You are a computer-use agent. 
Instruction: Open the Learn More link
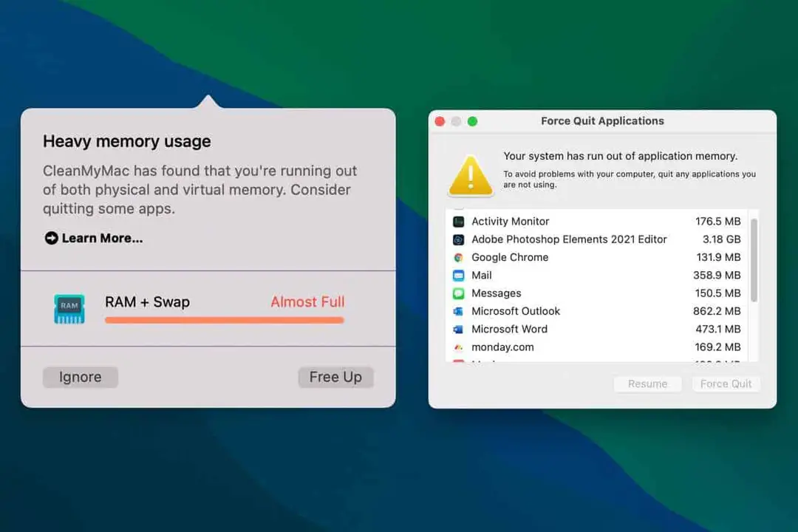click(x=93, y=238)
